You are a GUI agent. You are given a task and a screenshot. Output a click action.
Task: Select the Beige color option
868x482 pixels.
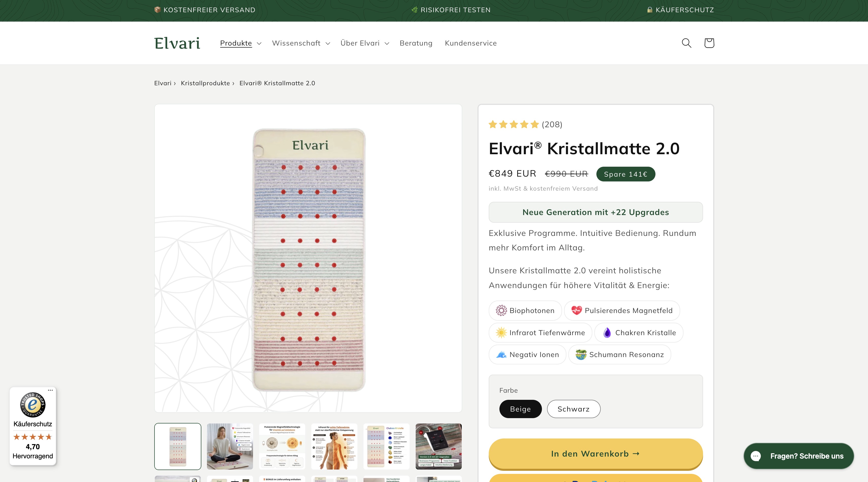(520, 409)
